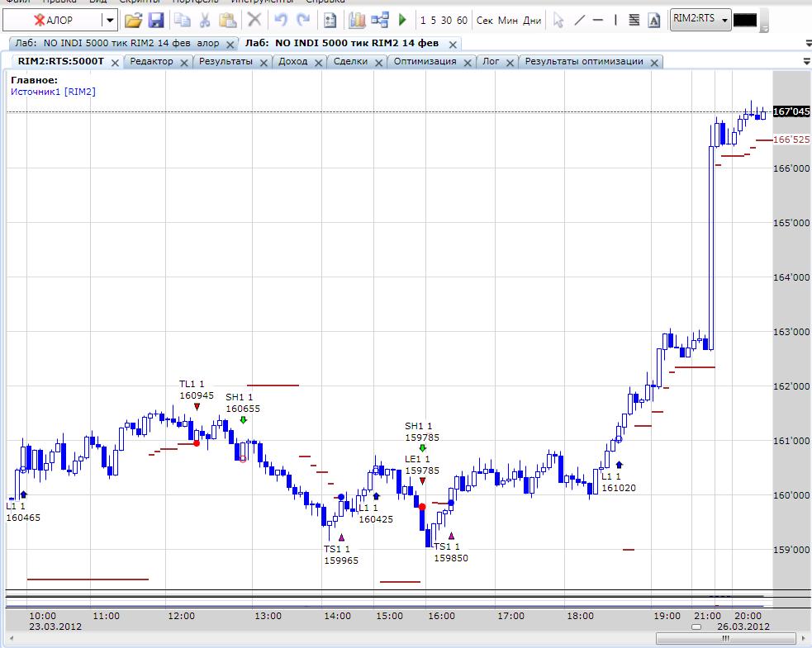This screenshot has width=812, height=648.
Task: Click the green SH1 arrow at 160655
Action: (x=244, y=419)
